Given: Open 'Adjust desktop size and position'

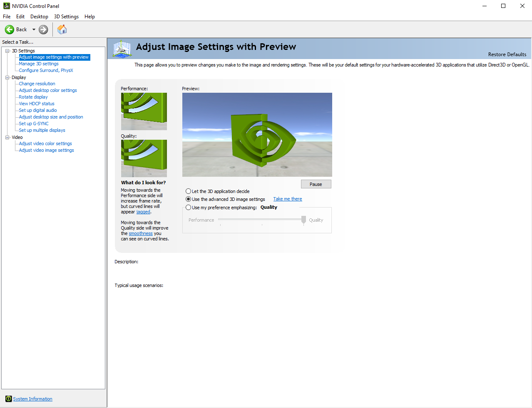Looking at the screenshot, I should coord(51,117).
